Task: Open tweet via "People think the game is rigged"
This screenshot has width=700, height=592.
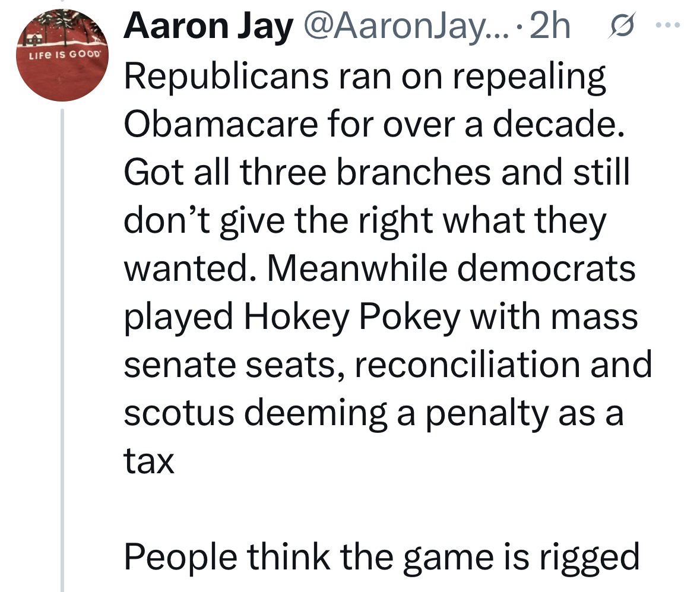Action: 381,557
